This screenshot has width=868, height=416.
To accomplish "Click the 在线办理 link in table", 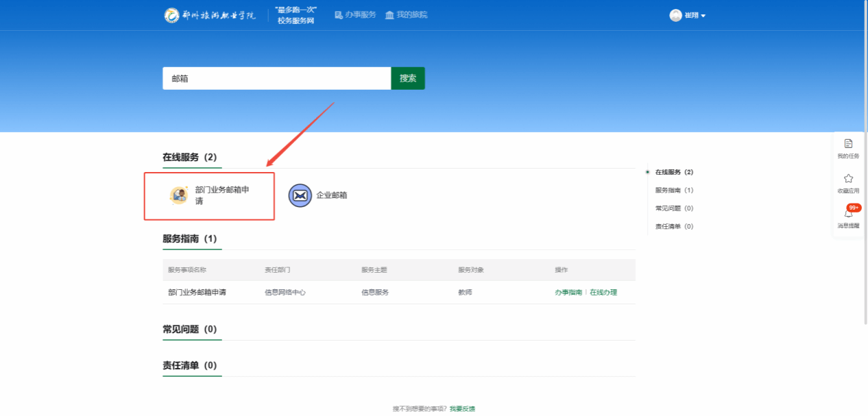I will [x=603, y=292].
